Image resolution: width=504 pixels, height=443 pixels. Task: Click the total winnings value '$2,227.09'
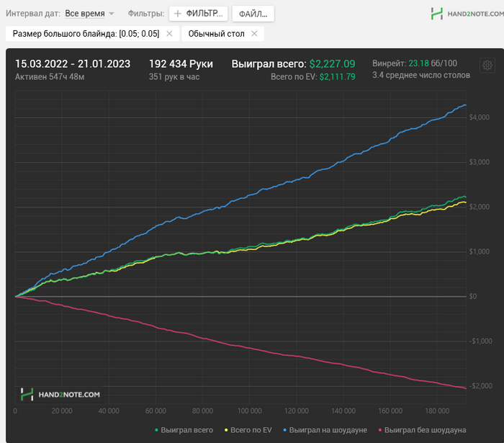click(332, 64)
